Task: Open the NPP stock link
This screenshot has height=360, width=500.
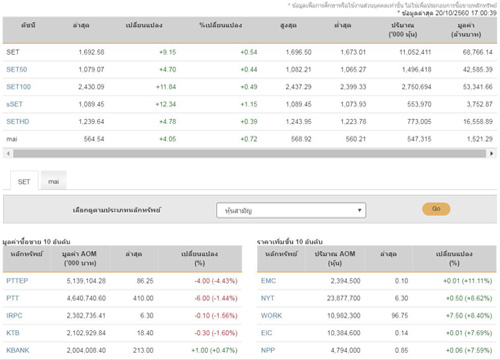Action: pyautogui.click(x=268, y=350)
